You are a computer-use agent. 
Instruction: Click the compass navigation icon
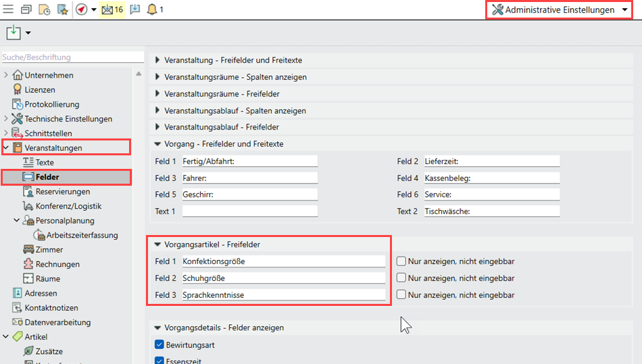click(x=82, y=9)
